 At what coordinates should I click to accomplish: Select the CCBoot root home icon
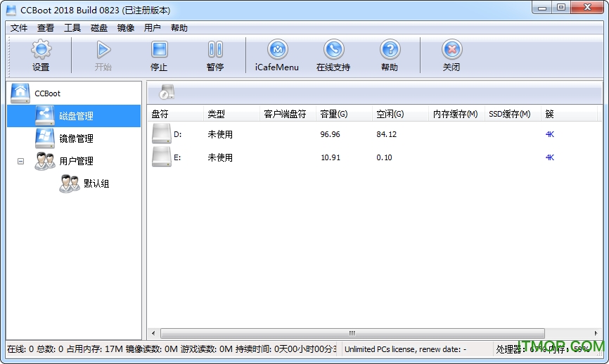[x=20, y=93]
